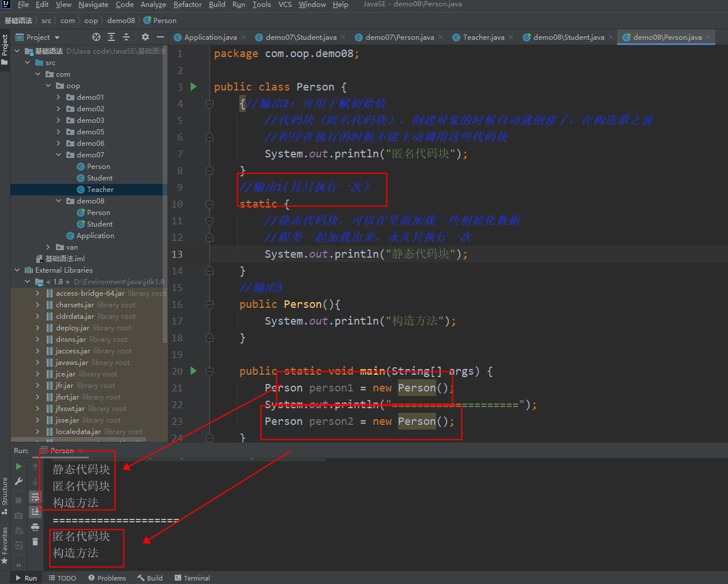Select jfxrt.jar library row

[88, 397]
